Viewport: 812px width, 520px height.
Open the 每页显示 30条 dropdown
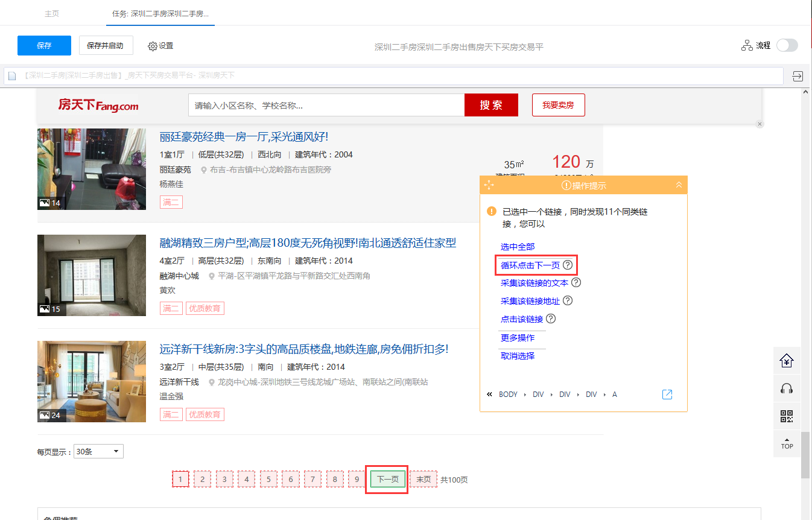[98, 451]
